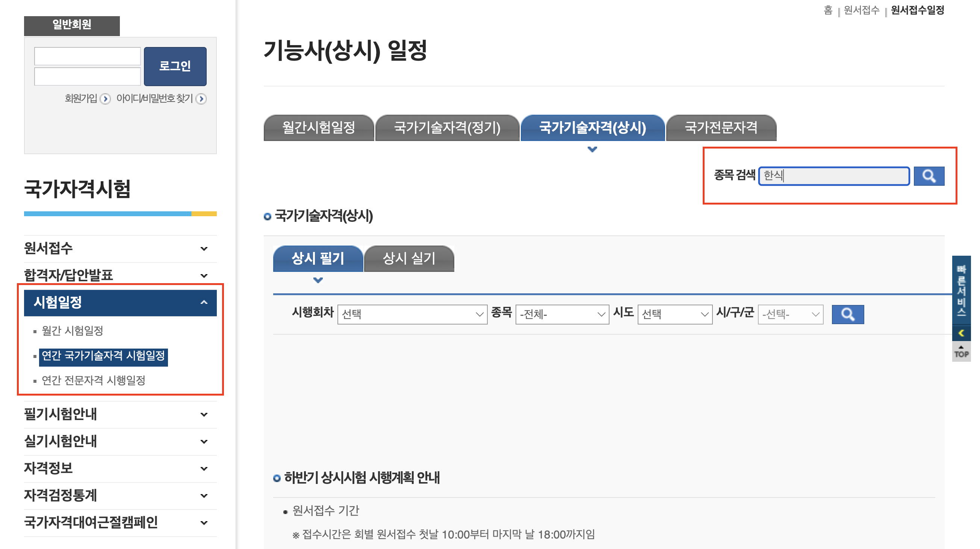
Task: Collapse the 시험일정 menu chevron
Action: click(204, 303)
